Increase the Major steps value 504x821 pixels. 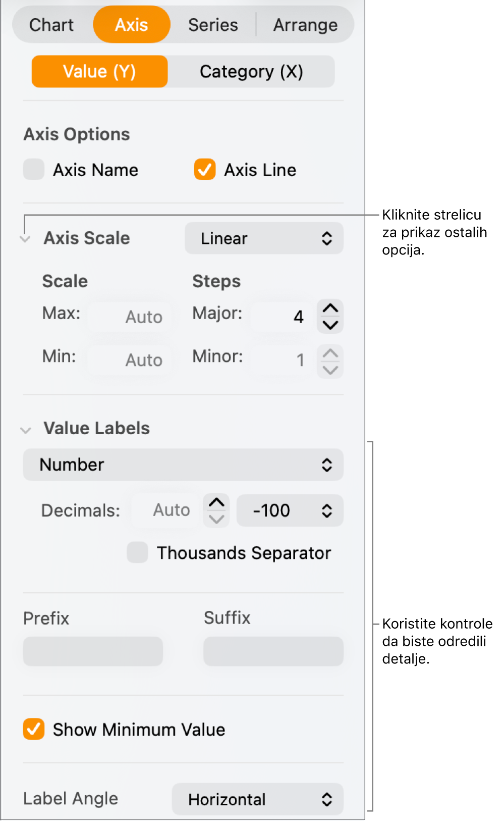(330, 308)
